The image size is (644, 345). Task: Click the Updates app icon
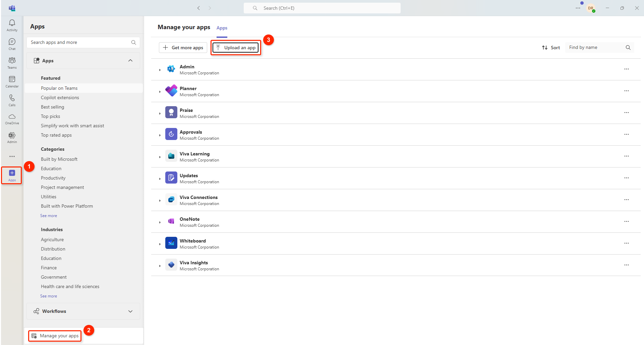[171, 178]
